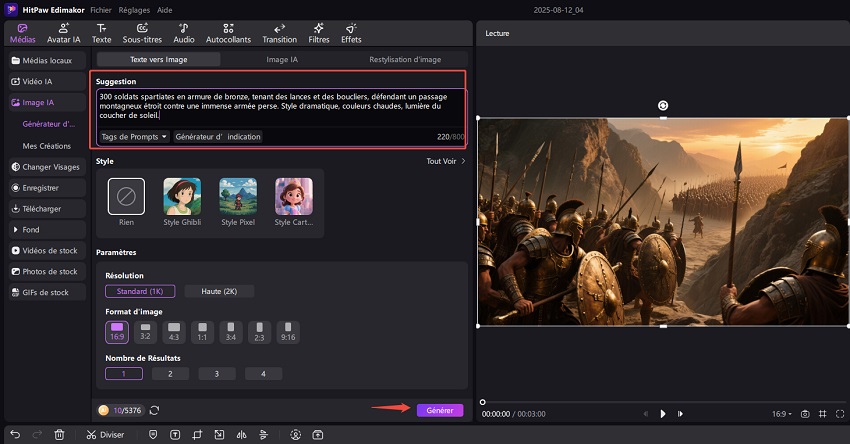Expand Tout Voir styles chevron

(x=463, y=161)
